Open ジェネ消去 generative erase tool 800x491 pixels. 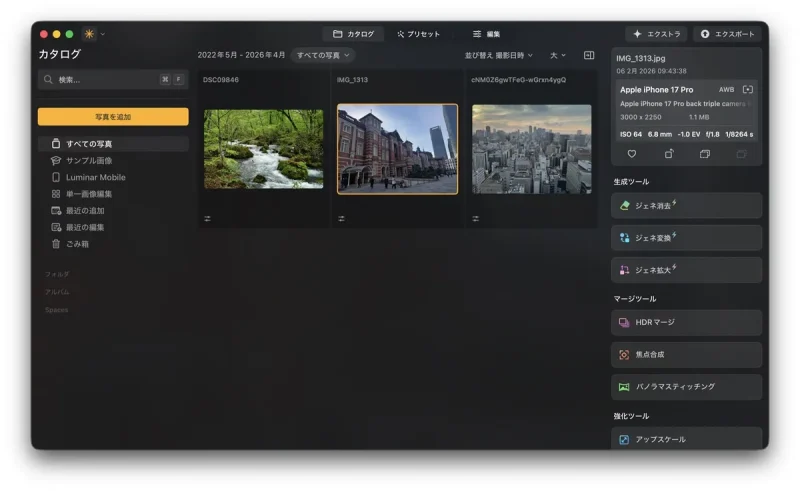[686, 206]
